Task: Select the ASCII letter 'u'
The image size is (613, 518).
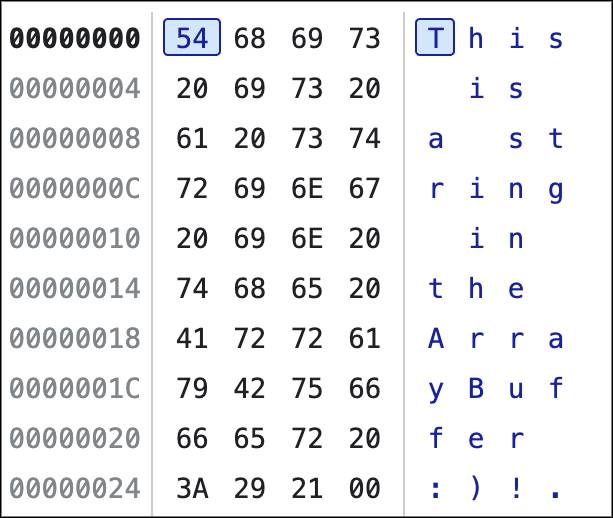Action: coord(516,388)
